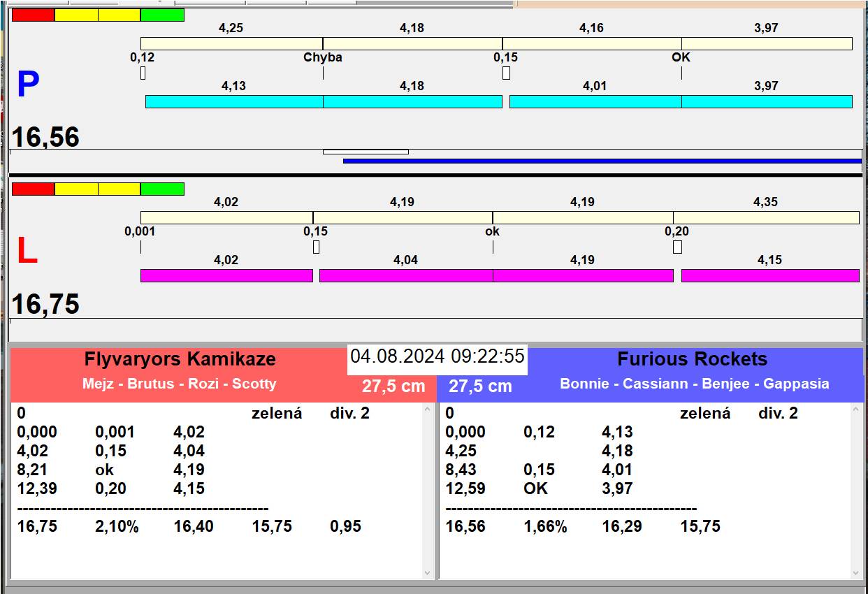Click the green start light in lane P
The width and height of the screenshot is (868, 594).
pyautogui.click(x=162, y=15)
